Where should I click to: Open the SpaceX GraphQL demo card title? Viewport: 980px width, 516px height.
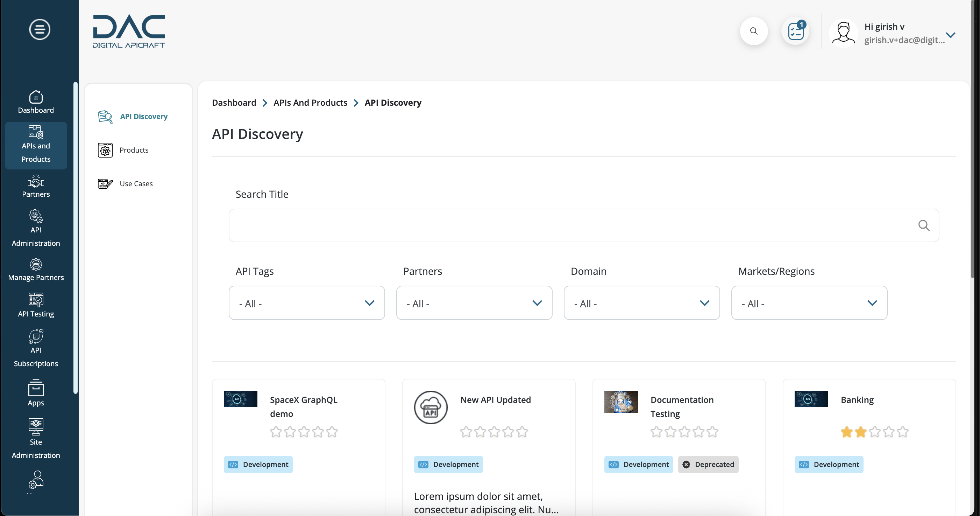(303, 407)
